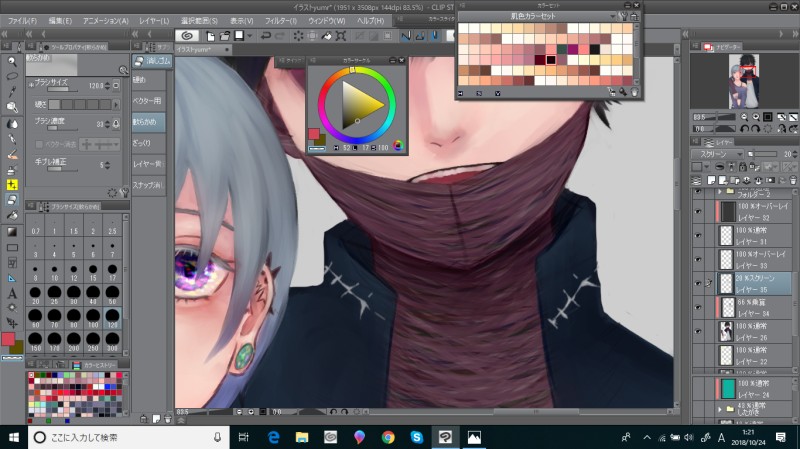Pick the red foreground color swatch
The height and width of the screenshot is (449, 800).
(x=8, y=339)
